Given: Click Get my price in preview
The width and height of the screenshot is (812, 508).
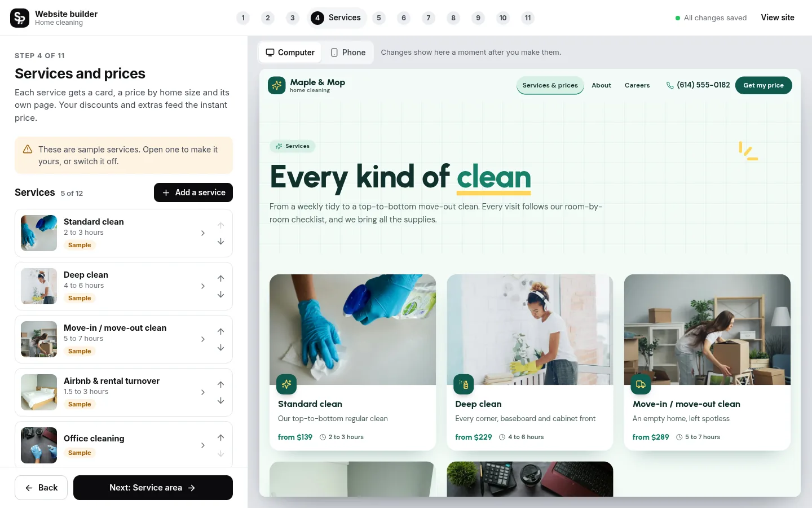Looking at the screenshot, I should (764, 85).
